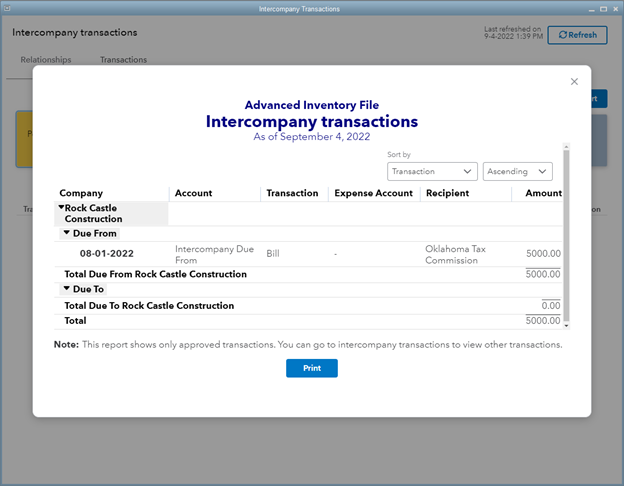The image size is (624, 486).
Task: Collapse the Due From section
Action: (x=67, y=233)
